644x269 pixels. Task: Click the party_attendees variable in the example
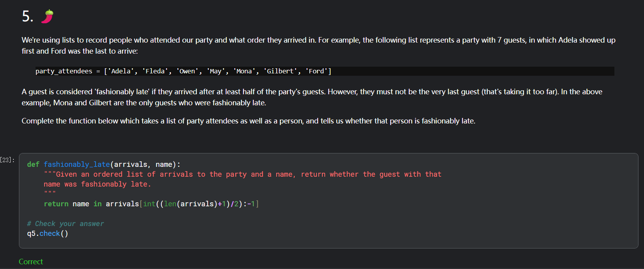pyautogui.click(x=64, y=71)
